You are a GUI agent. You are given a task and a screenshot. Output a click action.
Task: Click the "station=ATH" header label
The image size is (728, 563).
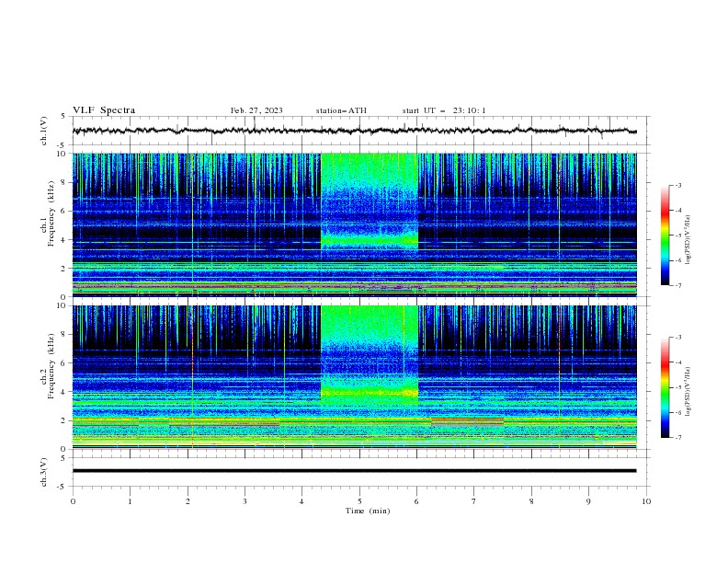tap(341, 110)
